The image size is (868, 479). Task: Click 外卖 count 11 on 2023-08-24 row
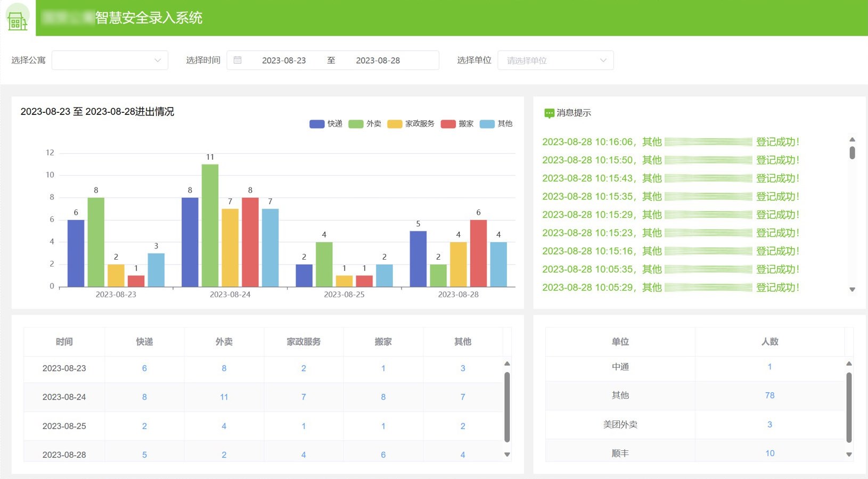(224, 397)
